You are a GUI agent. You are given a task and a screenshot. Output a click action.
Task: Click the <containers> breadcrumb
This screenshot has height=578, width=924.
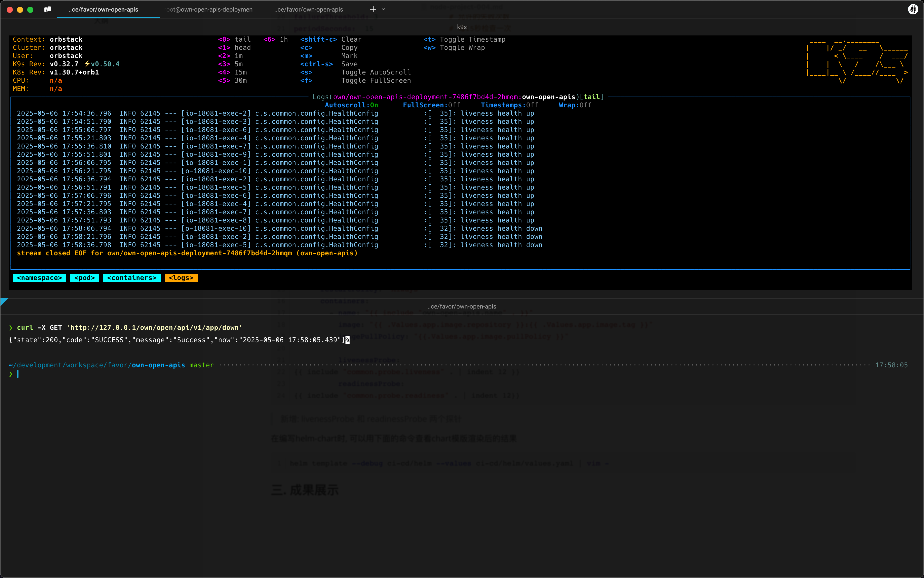click(x=132, y=278)
